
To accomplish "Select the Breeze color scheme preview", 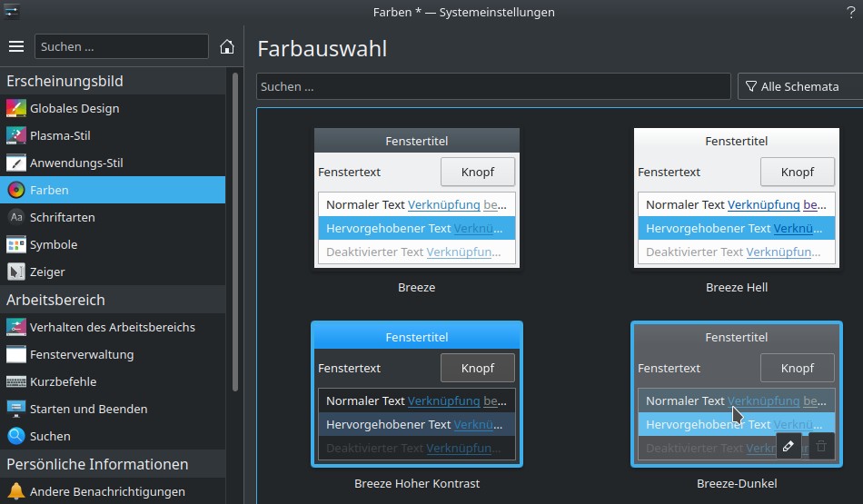I will [x=417, y=198].
